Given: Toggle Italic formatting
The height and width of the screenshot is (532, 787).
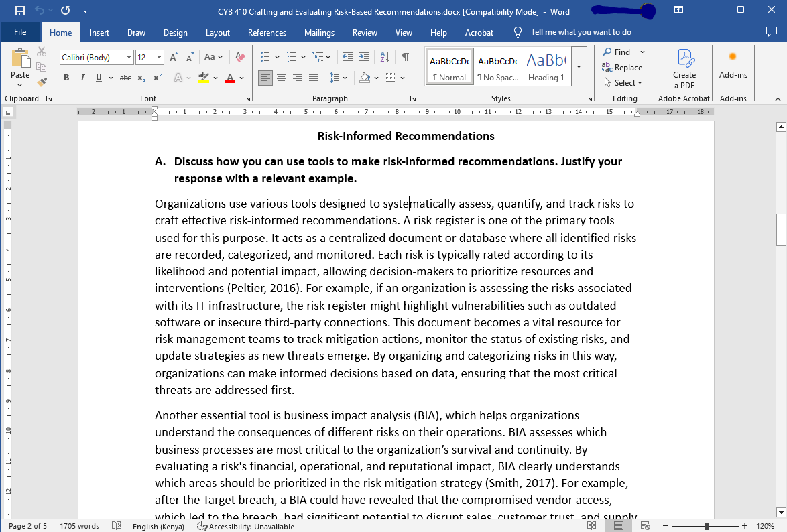Looking at the screenshot, I should click(x=82, y=78).
